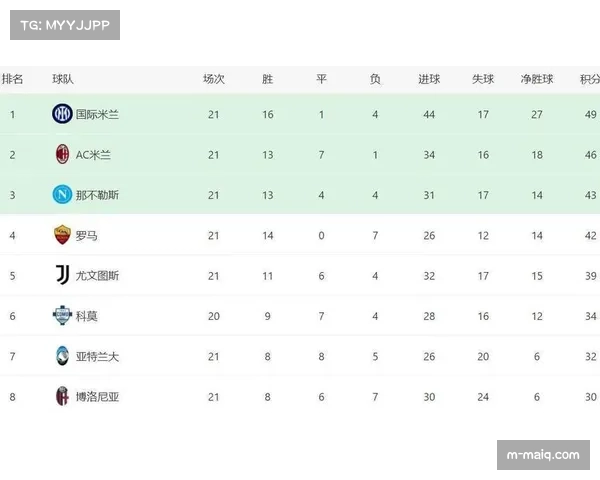
Task: Click the Como club crest
Action: click(62, 316)
